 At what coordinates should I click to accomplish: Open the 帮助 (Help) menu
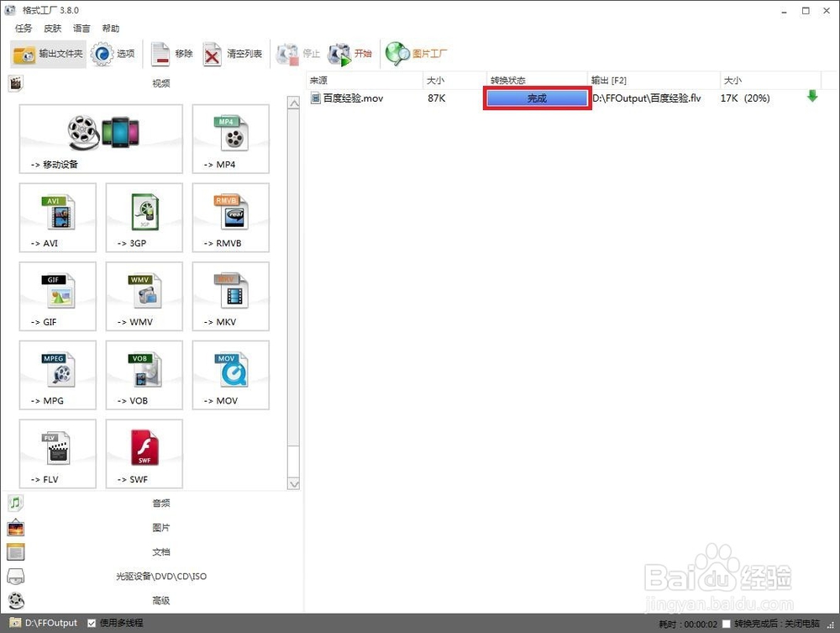[x=110, y=29]
